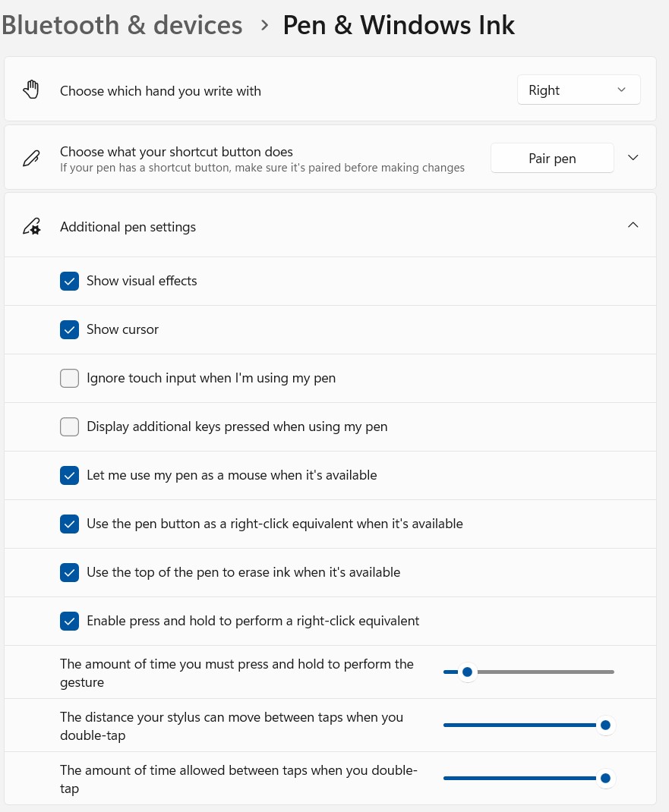Click the Pen & Windows Ink page title
669x812 pixels.
(399, 26)
